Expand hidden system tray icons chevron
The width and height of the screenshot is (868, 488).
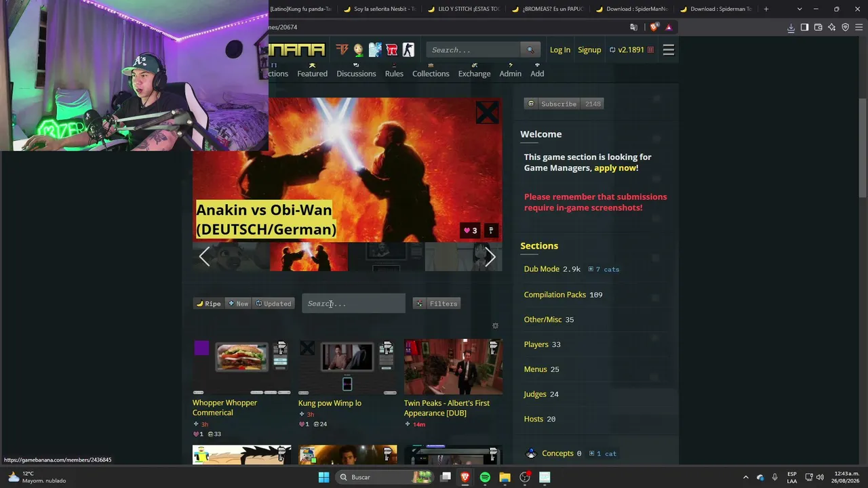coord(746,477)
